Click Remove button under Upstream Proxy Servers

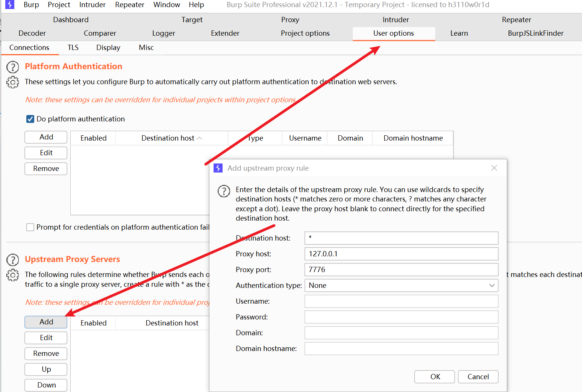[46, 354]
